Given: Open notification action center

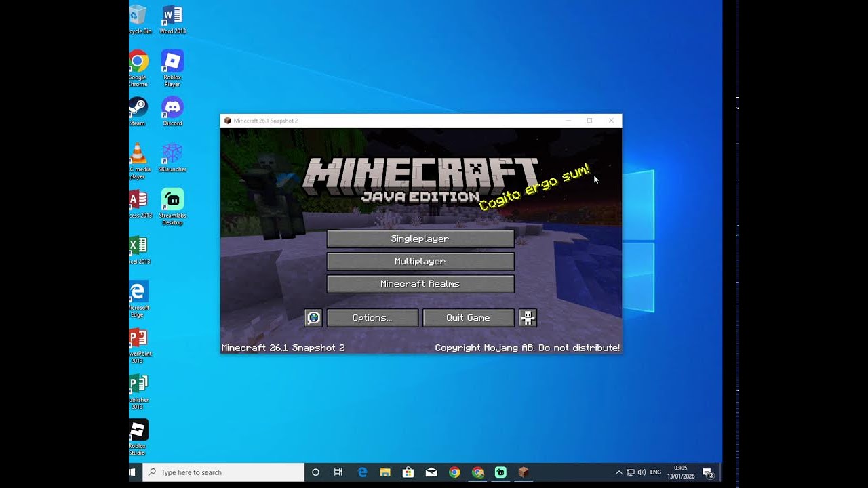Looking at the screenshot, I should (x=708, y=472).
